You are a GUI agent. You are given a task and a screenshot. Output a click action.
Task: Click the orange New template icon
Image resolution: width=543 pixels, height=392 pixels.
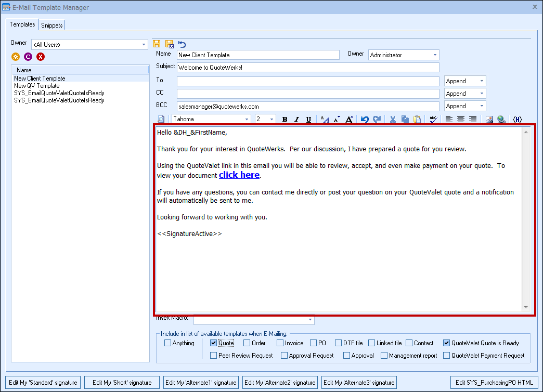click(16, 57)
